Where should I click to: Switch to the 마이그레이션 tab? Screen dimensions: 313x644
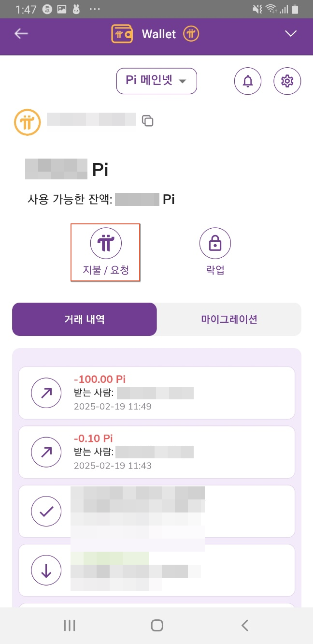click(x=229, y=319)
